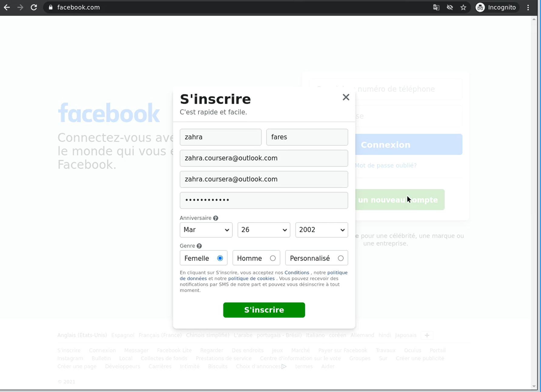Viewport: 541px width, 392px height.
Task: Switch language to Allemand
Action: coord(362,335)
